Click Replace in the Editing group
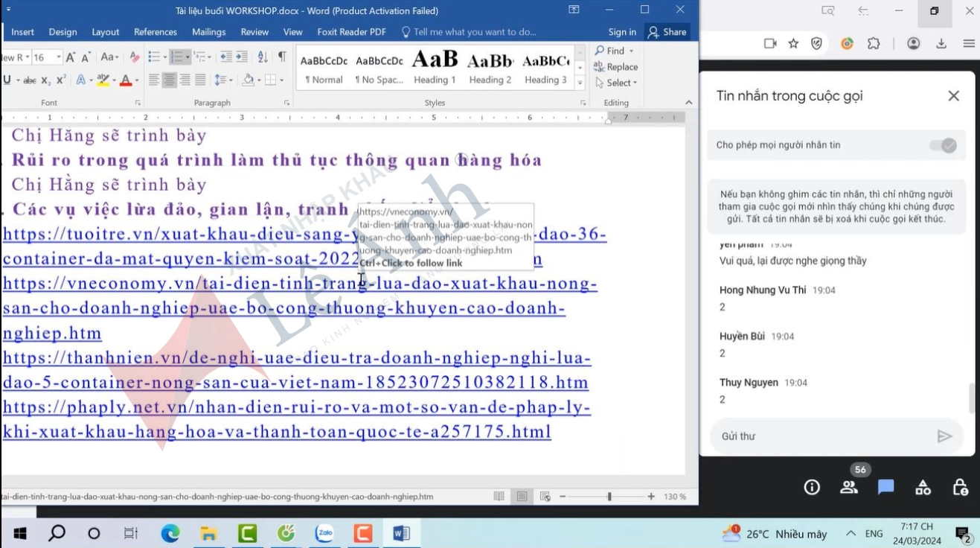 click(x=617, y=66)
